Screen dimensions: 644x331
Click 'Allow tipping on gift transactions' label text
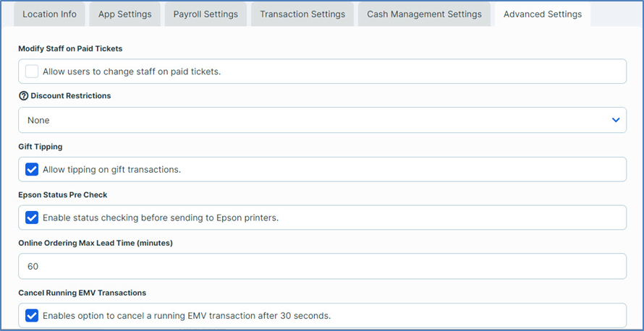(111, 169)
